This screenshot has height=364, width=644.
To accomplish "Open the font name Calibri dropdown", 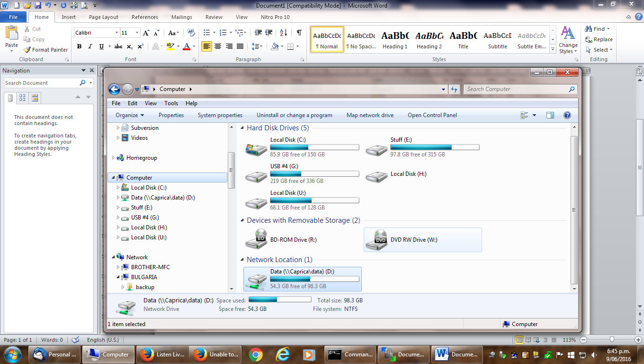I will (116, 33).
